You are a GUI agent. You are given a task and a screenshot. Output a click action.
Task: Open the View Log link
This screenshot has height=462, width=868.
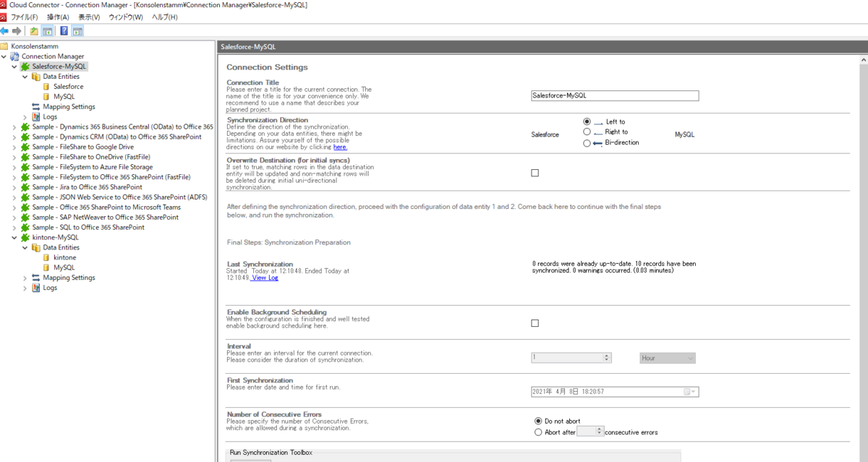265,278
